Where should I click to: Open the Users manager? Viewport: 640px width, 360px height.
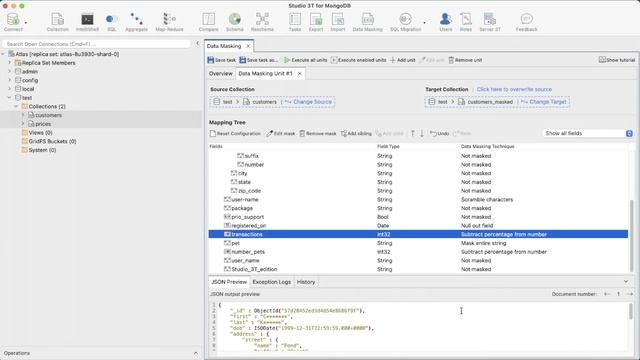pos(446,22)
